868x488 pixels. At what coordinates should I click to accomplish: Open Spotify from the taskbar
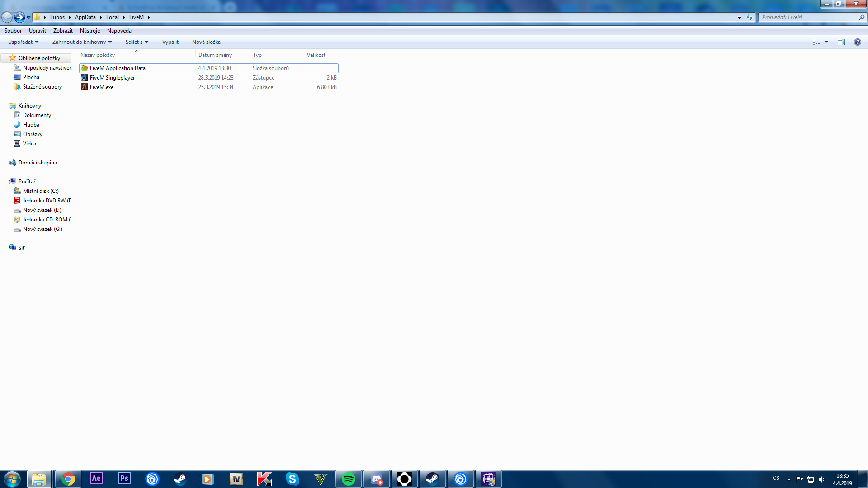coord(348,479)
